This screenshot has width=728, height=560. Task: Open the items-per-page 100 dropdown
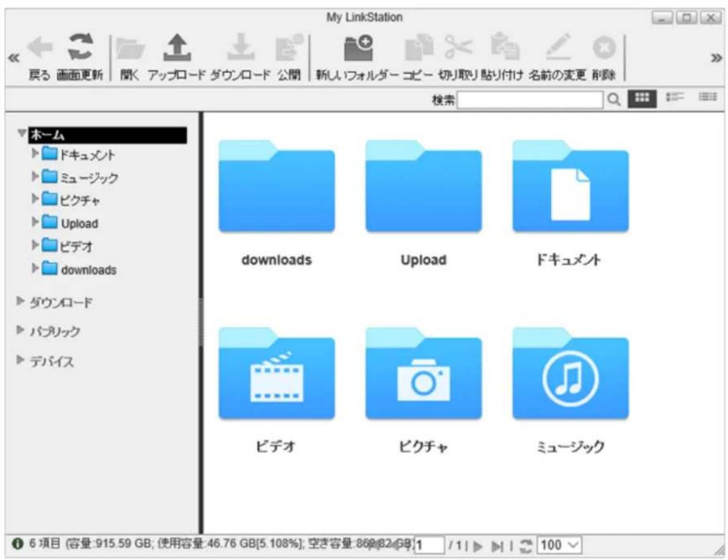pos(559,545)
